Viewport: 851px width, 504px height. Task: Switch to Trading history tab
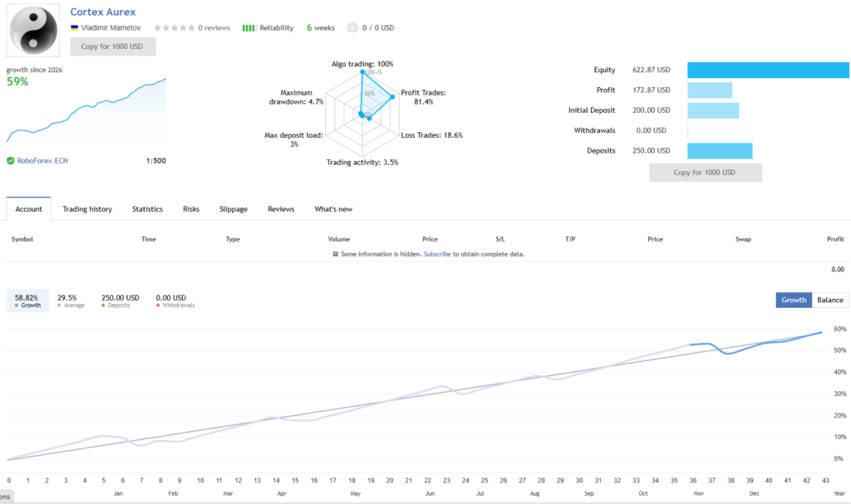point(86,209)
